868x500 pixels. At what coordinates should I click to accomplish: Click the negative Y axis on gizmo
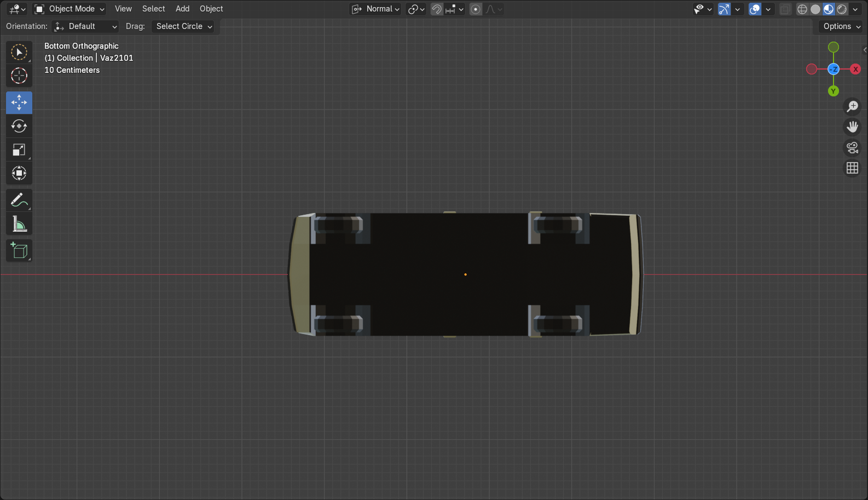[834, 47]
